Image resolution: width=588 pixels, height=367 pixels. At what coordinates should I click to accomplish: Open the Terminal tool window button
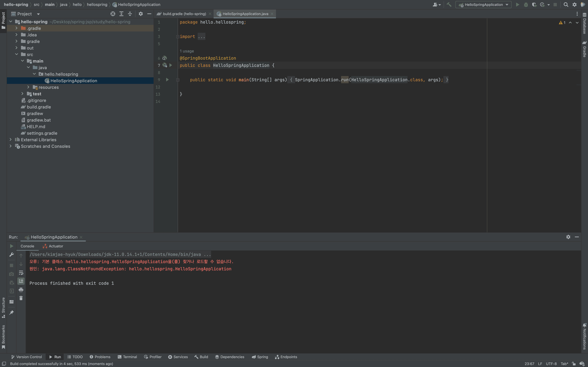(127, 357)
